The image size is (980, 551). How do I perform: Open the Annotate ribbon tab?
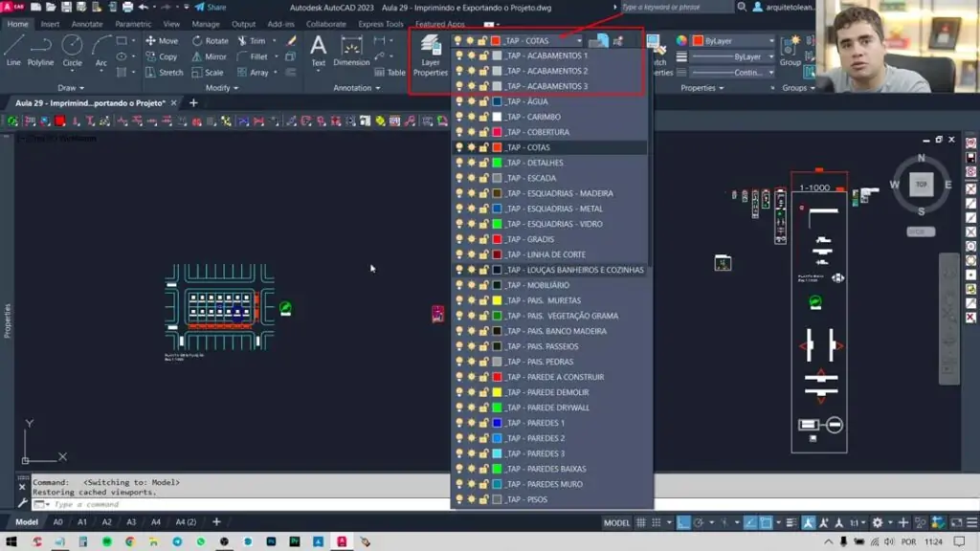pyautogui.click(x=87, y=24)
